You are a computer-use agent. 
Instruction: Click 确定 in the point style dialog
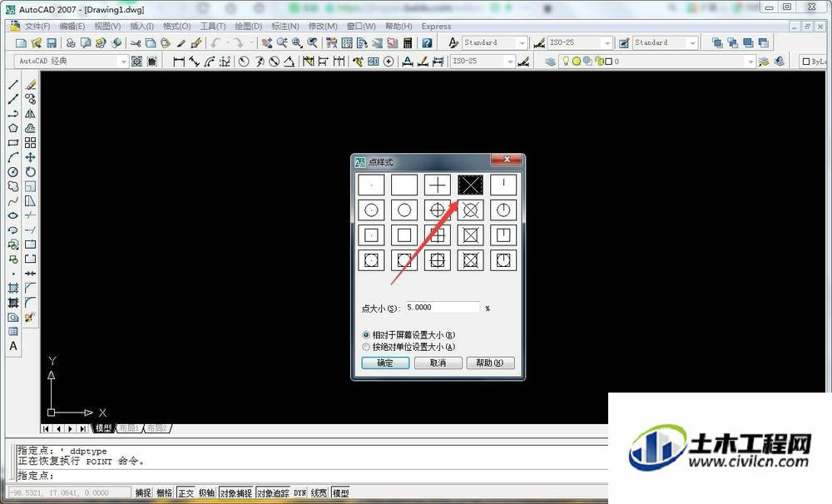[x=385, y=363]
